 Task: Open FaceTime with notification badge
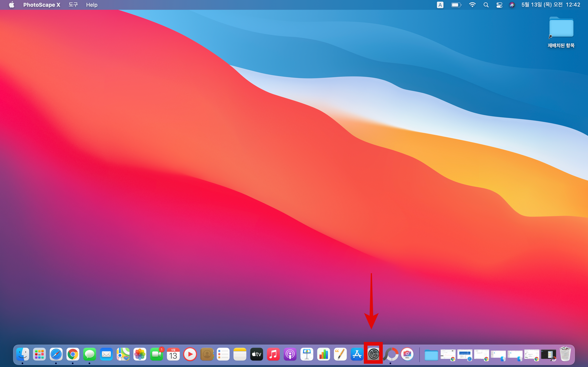(156, 354)
